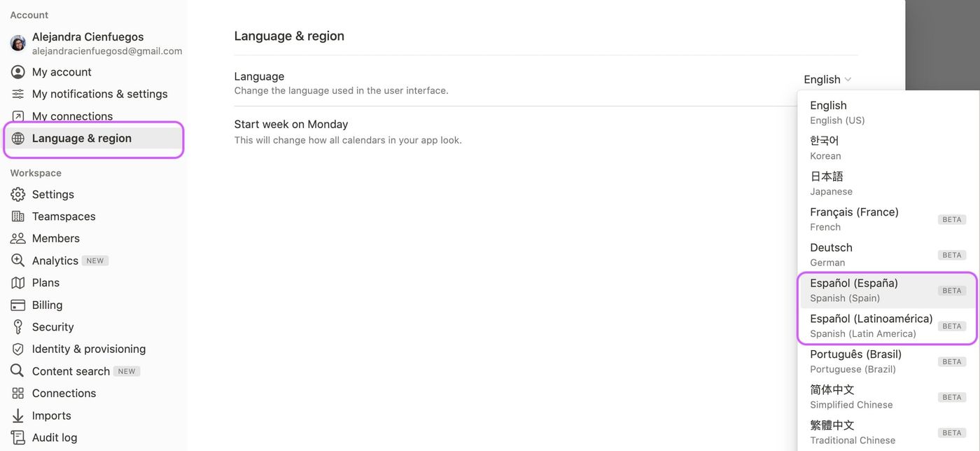This screenshot has width=980, height=451.
Task: Click Alejandra Cienfuegos profile avatar
Action: click(18, 43)
